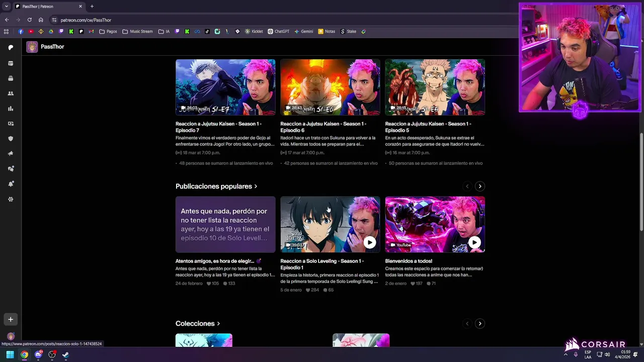Open comments on Bienvenidos post (71)
The height and width of the screenshot is (362, 644).
431,284
